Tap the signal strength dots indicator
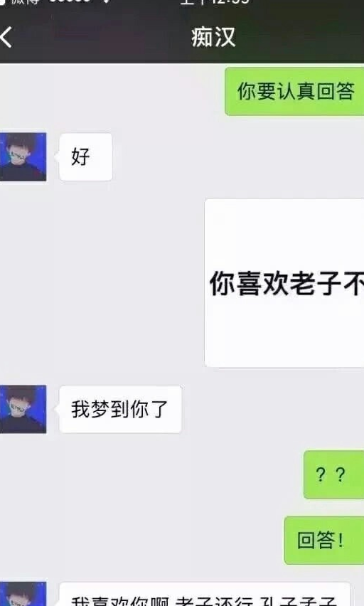The height and width of the screenshot is (606, 364). click(x=70, y=1)
